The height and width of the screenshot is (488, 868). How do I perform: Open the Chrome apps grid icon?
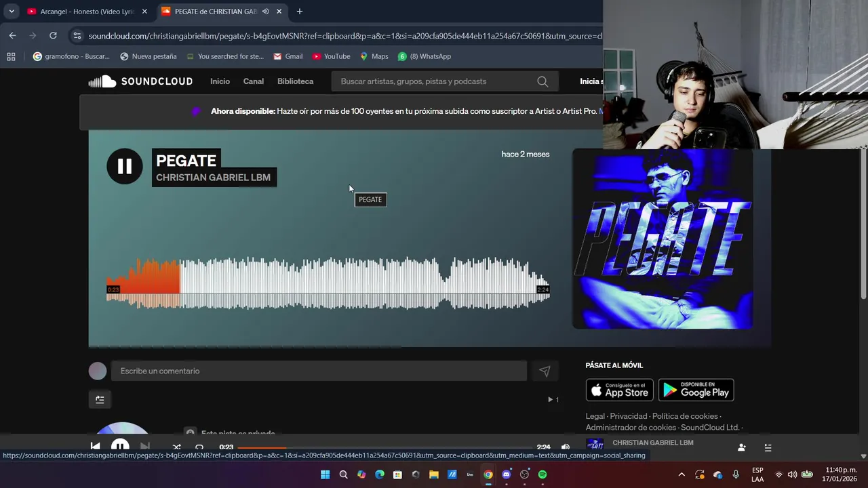11,56
